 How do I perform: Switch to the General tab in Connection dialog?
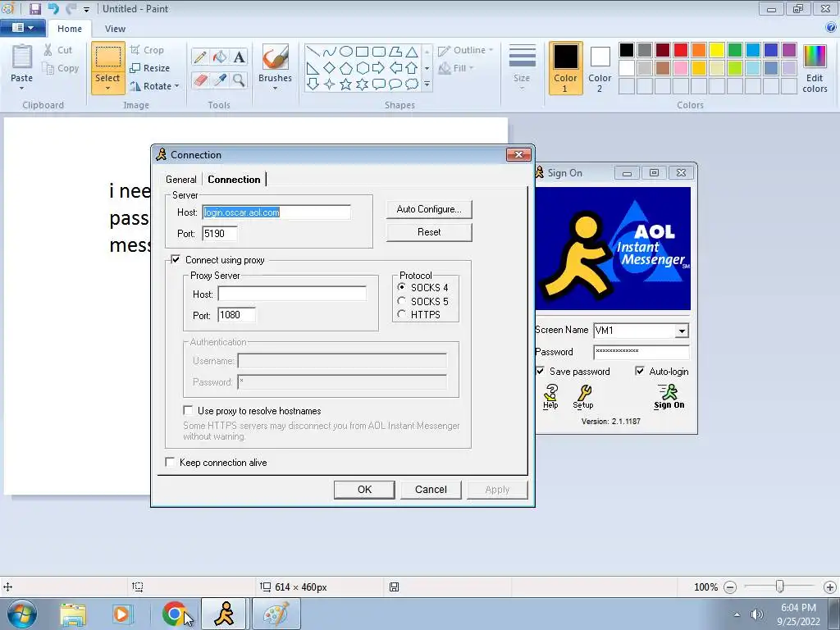181,180
